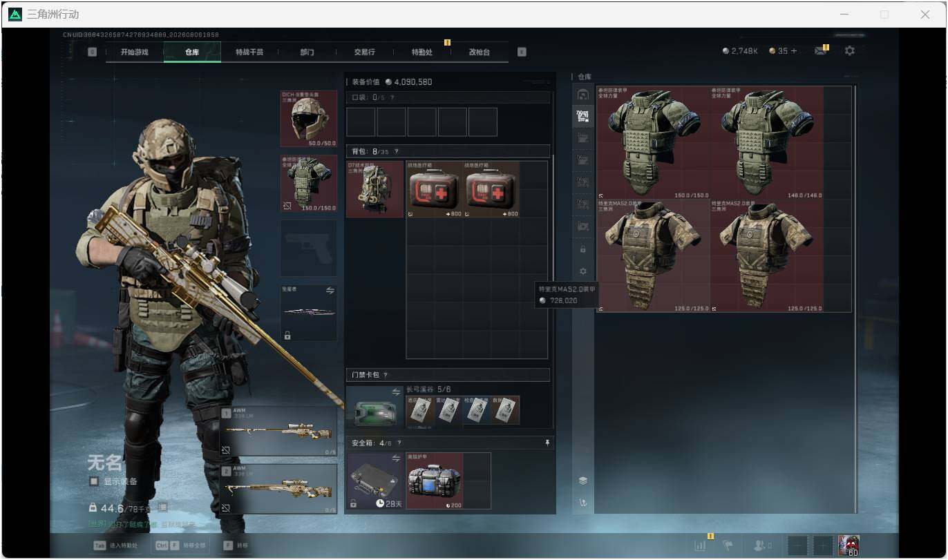Click the help question mark beside 安全箱

(x=399, y=443)
